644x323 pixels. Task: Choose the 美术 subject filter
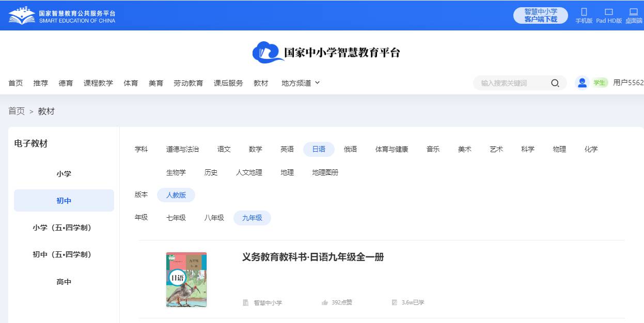click(x=465, y=149)
